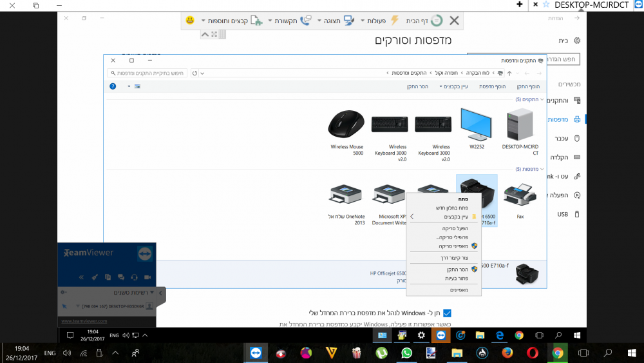Open the view options dropdown arrow

[x=129, y=86]
